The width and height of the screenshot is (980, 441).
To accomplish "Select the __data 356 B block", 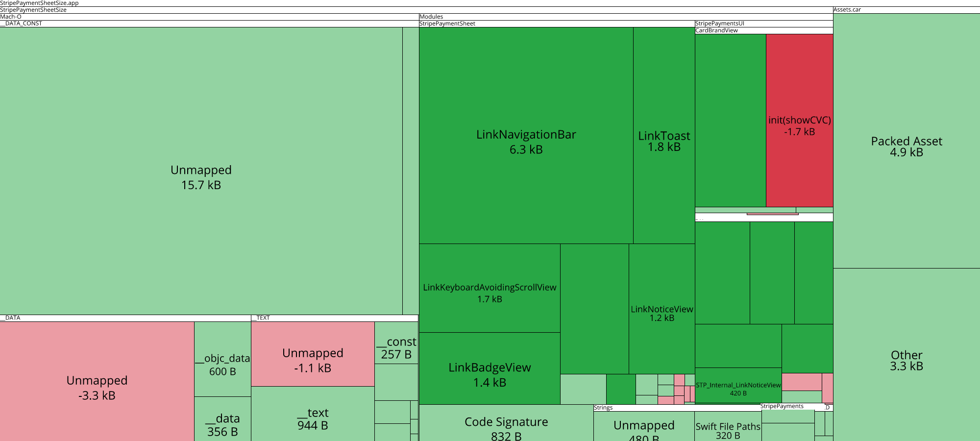I will [222, 419].
